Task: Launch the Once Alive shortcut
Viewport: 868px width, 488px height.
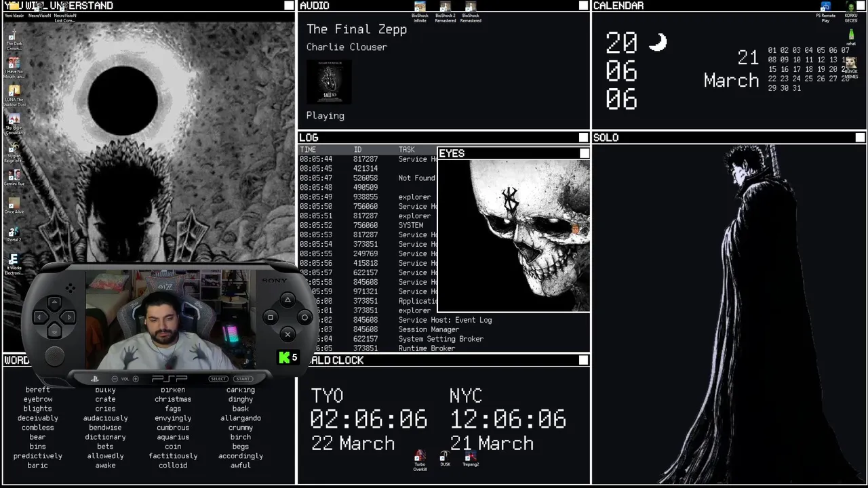Action: click(x=14, y=205)
